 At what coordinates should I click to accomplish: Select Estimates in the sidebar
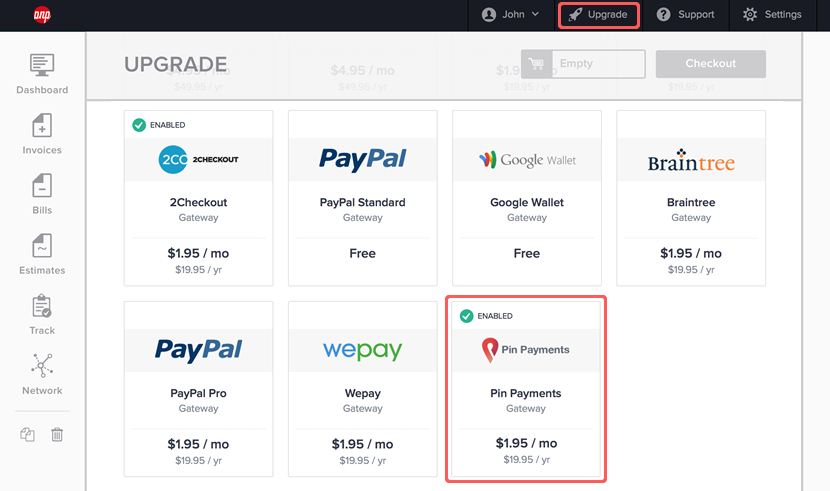coord(42,254)
